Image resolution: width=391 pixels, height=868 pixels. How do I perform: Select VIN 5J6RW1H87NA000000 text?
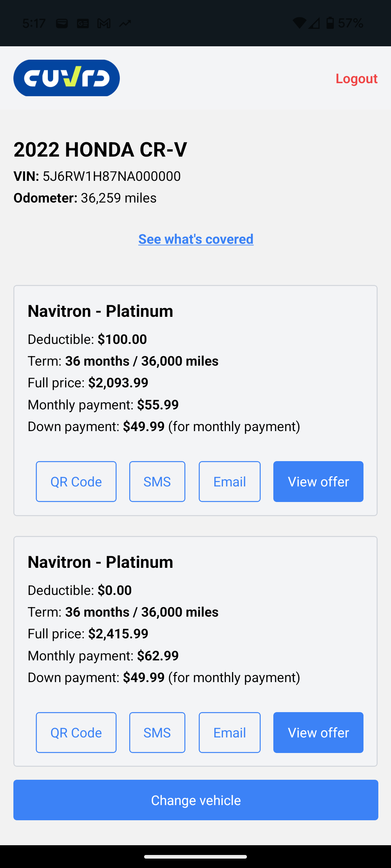97,176
